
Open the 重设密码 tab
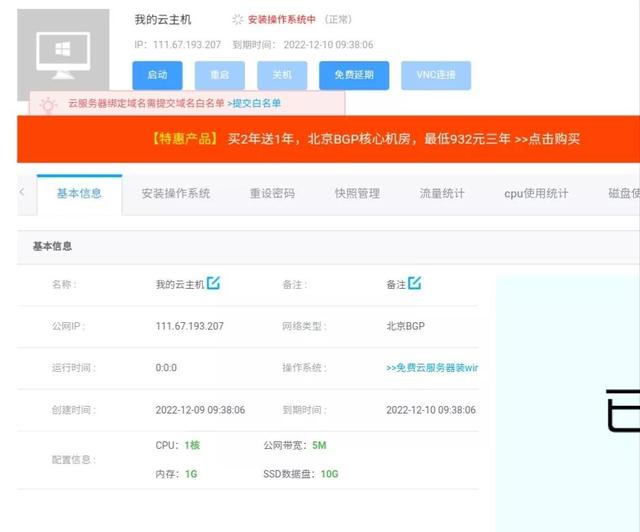coord(272,194)
